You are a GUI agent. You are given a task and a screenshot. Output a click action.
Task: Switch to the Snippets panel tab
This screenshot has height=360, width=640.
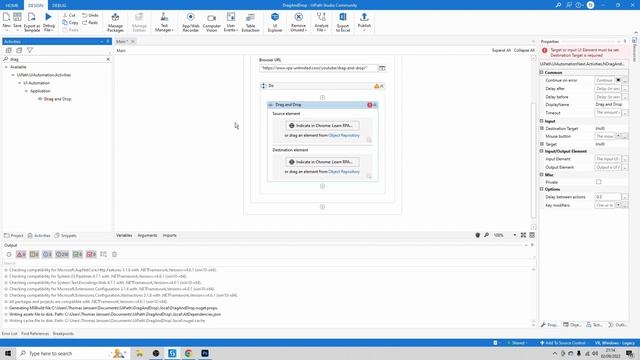65,236
